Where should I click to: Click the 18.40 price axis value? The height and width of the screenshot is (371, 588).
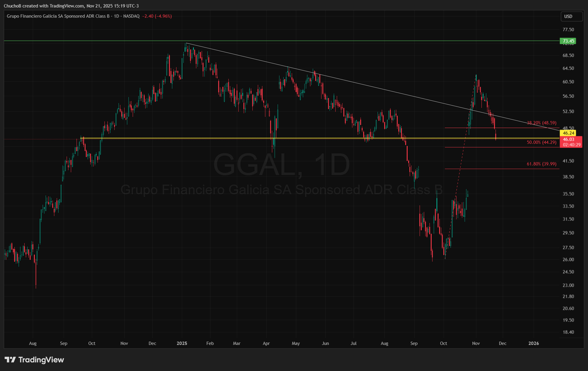[569, 332]
